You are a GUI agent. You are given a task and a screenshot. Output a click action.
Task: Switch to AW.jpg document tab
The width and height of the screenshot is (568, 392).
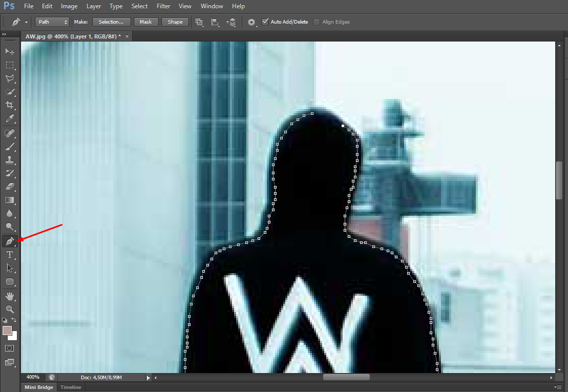pyautogui.click(x=73, y=36)
